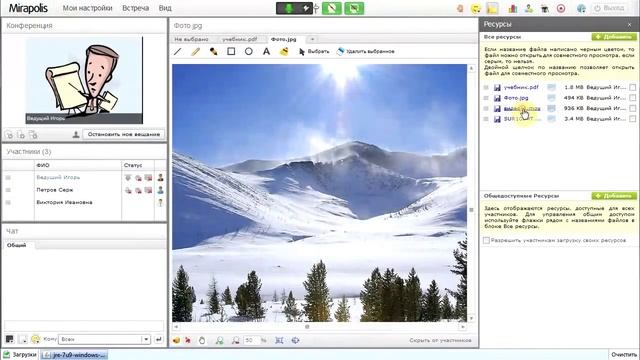Select the 'Фото.jpg' tab
Viewport: 640px width, 360px height.
pos(284,39)
